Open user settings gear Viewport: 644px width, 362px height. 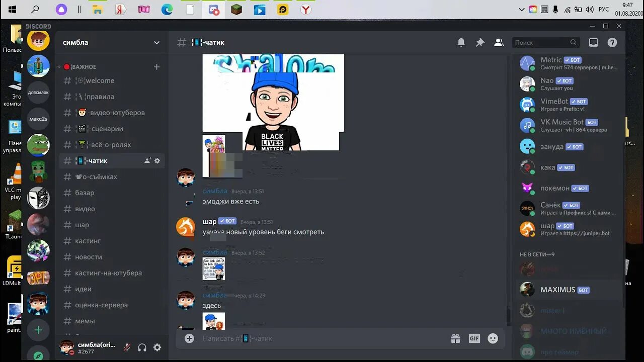[x=157, y=347]
